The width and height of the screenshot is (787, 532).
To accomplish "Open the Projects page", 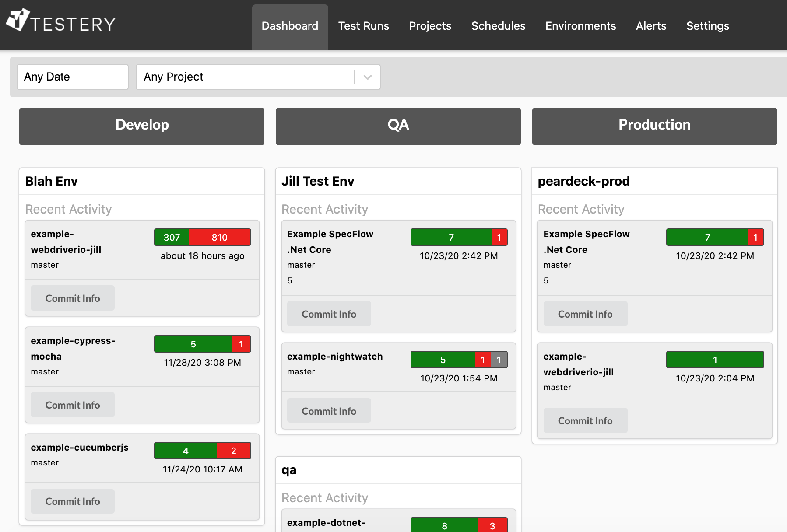I will point(430,26).
